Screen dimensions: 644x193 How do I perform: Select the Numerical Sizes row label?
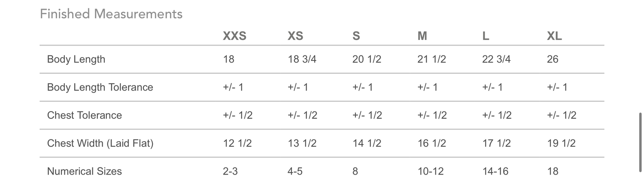85,172
